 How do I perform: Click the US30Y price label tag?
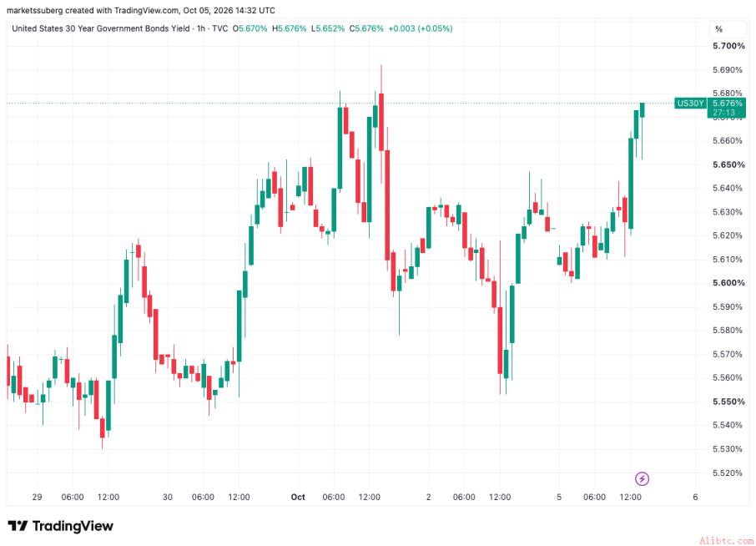(x=690, y=103)
